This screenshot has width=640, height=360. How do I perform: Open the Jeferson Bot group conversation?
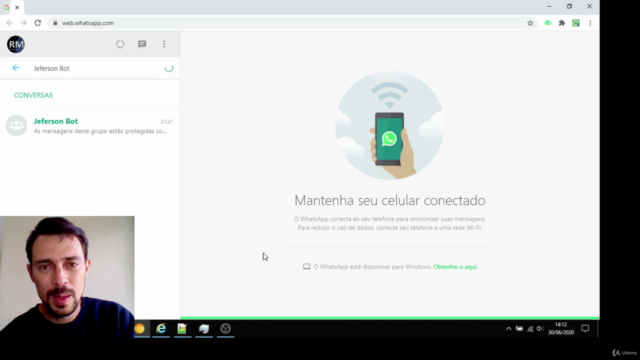pyautogui.click(x=90, y=125)
